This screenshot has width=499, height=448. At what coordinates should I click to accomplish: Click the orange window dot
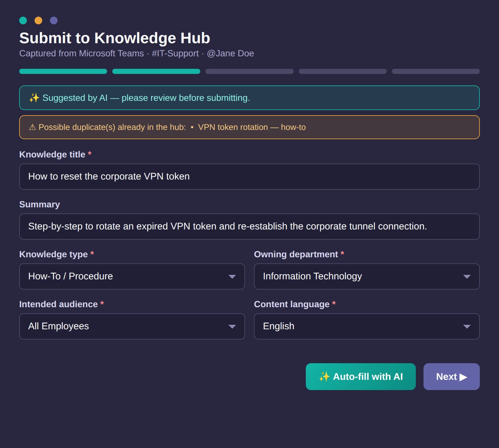pos(38,20)
